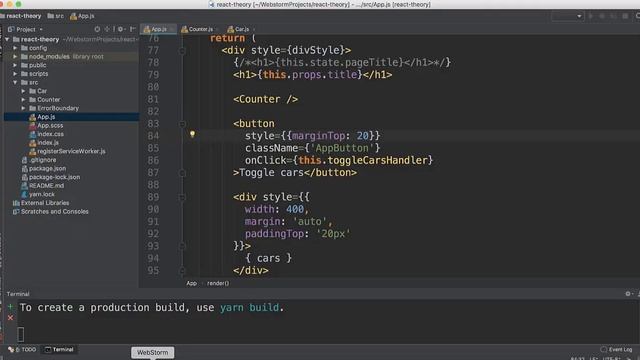Open the Project view selector dropdown
The height and width of the screenshot is (360, 640).
tap(25, 29)
